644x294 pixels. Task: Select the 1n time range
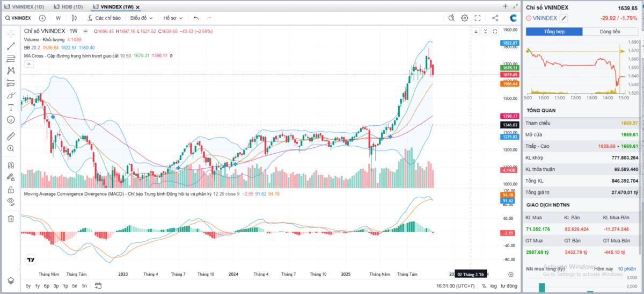tap(84, 286)
